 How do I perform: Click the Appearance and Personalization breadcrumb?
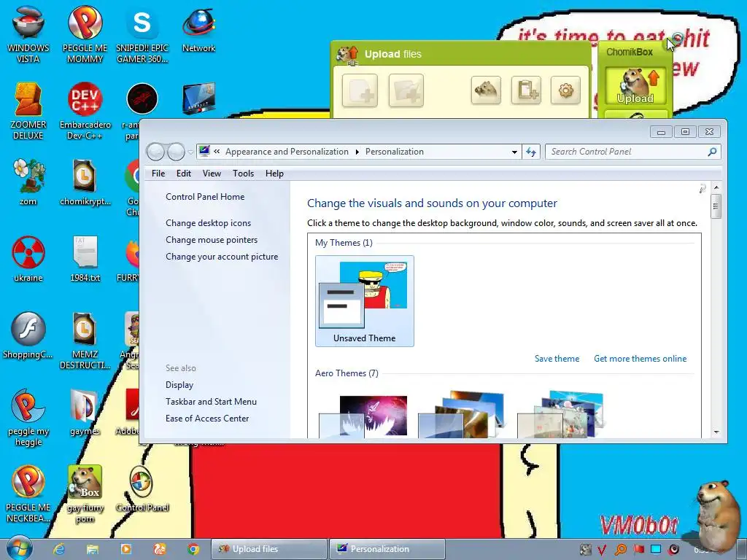(287, 152)
